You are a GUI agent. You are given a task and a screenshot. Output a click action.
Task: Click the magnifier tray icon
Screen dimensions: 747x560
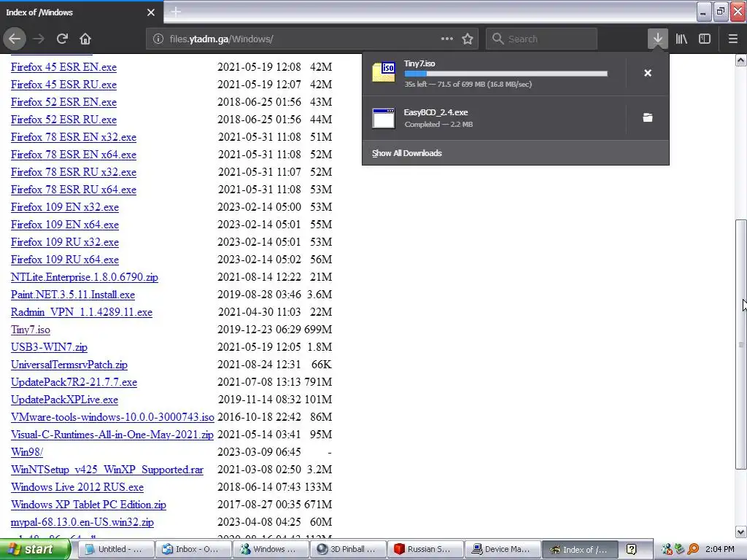click(x=693, y=550)
